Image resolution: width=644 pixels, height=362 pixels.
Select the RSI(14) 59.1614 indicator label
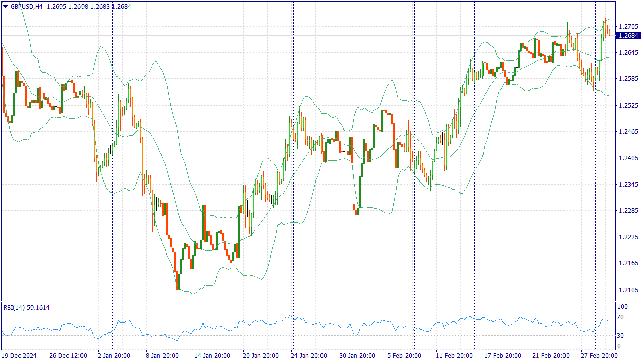(27, 307)
